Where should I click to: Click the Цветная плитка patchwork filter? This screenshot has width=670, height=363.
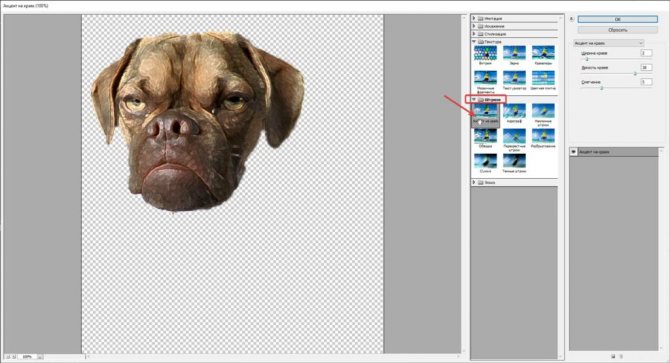[x=543, y=78]
